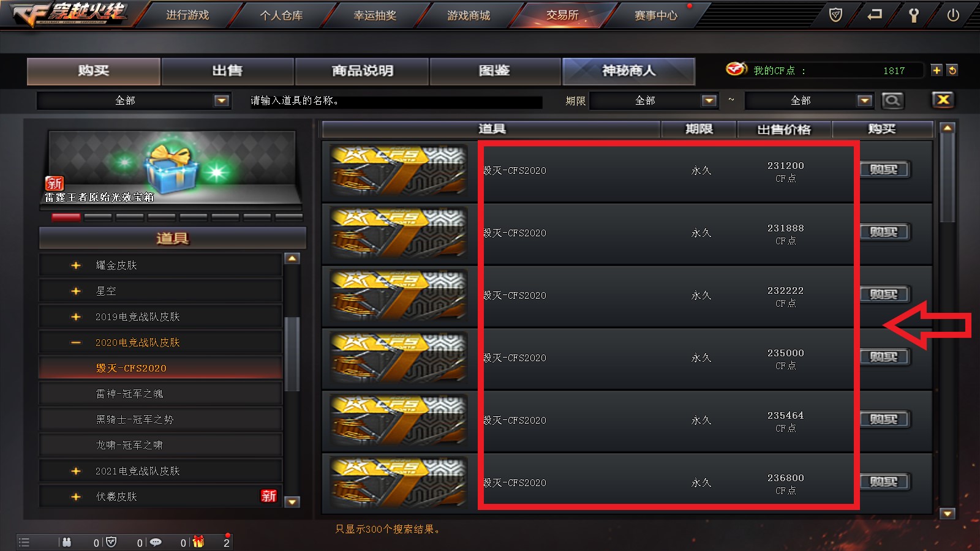The height and width of the screenshot is (551, 980).
Task: Click the refresh CF points icon
Action: 952,70
